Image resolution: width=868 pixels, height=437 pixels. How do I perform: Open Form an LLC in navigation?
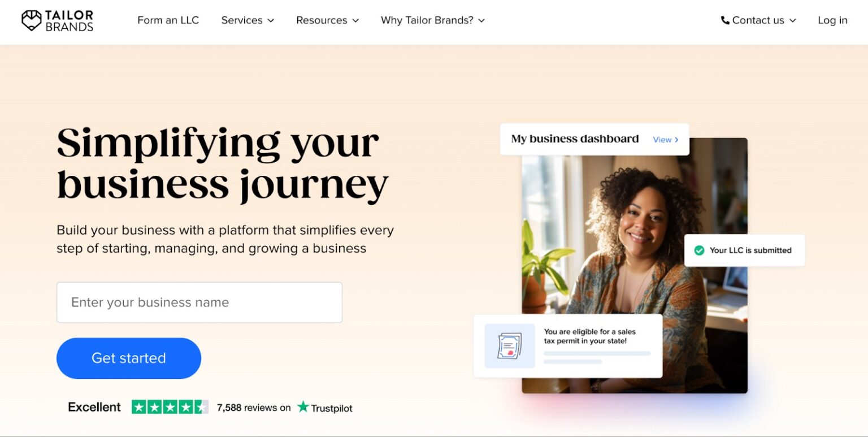coord(168,20)
